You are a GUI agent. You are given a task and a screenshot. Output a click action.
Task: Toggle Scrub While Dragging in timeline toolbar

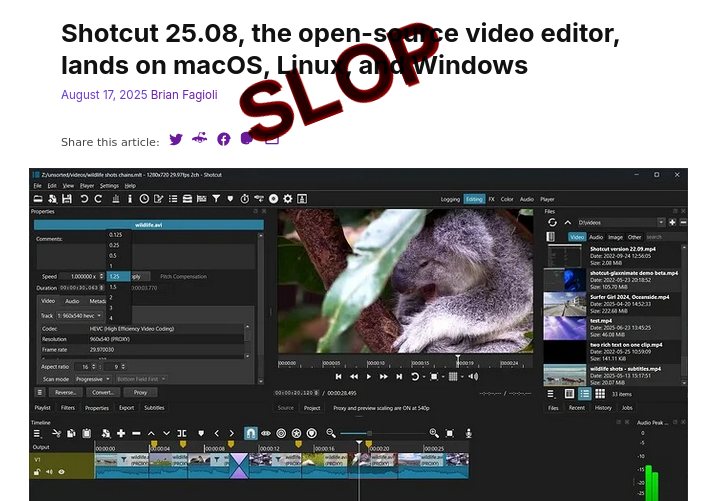[266, 433]
